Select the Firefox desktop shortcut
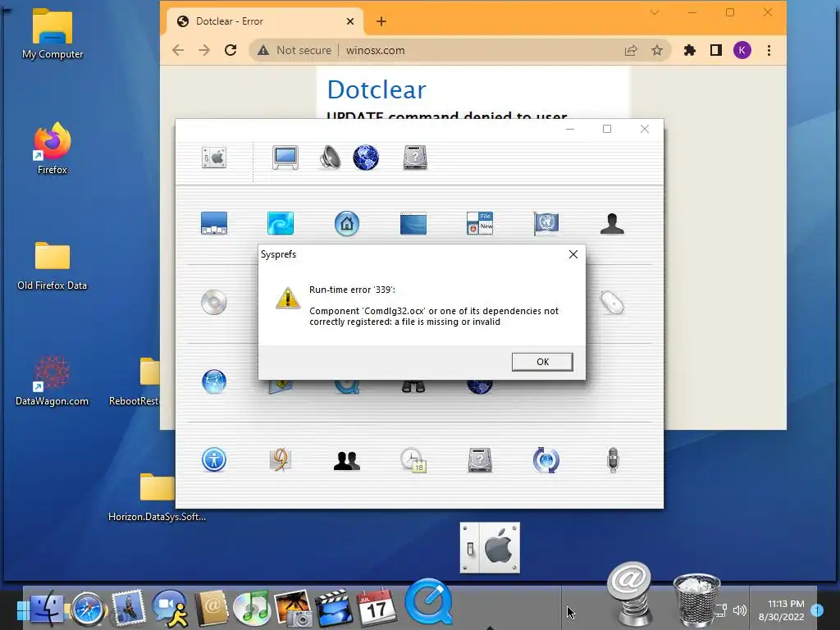 pos(52,148)
